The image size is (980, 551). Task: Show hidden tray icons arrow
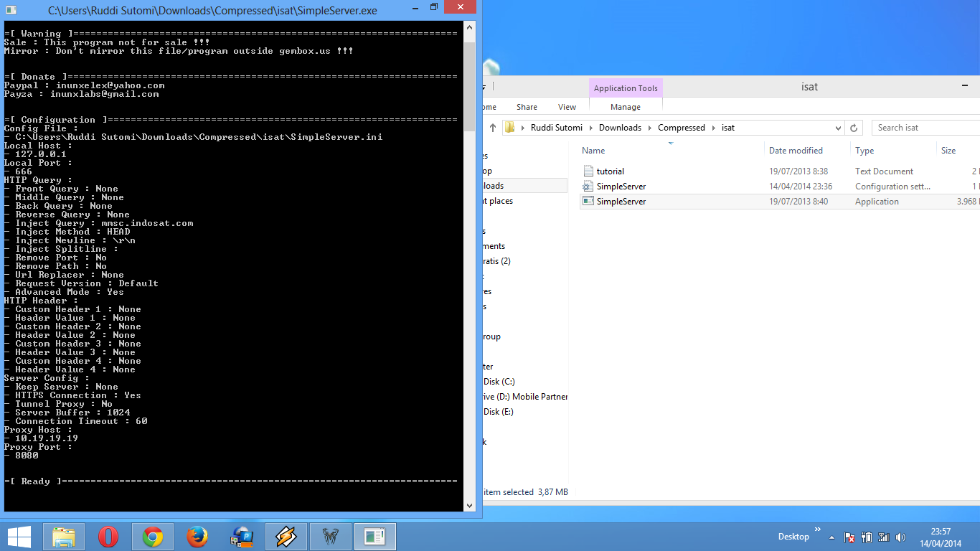point(831,537)
